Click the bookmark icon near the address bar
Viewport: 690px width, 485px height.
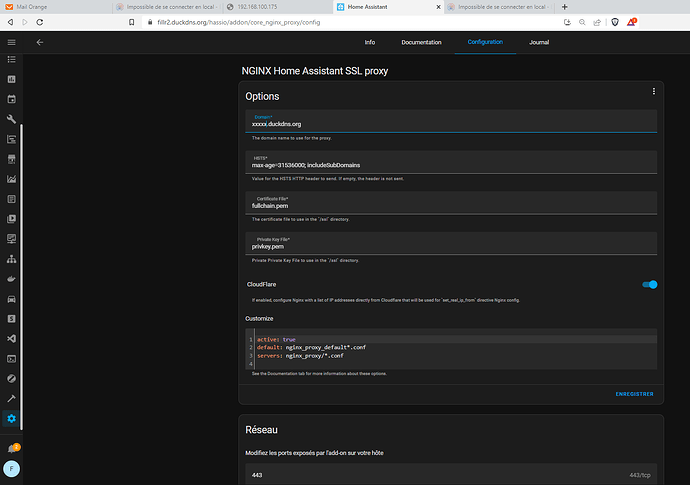coord(131,22)
